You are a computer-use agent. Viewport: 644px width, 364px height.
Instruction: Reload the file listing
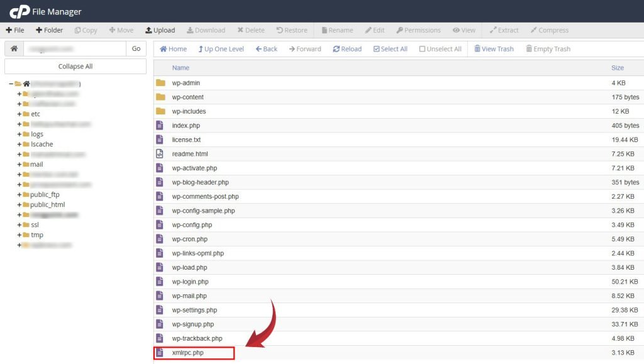click(347, 49)
